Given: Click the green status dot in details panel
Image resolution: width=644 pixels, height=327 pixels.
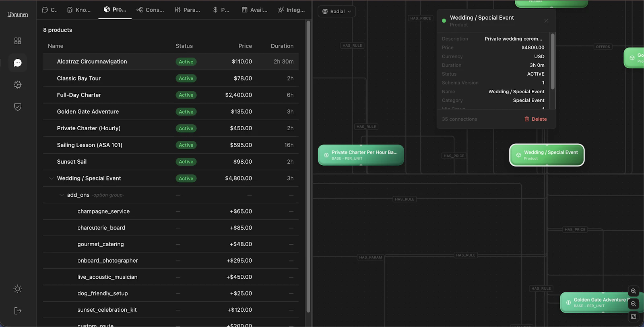Looking at the screenshot, I should click(444, 21).
